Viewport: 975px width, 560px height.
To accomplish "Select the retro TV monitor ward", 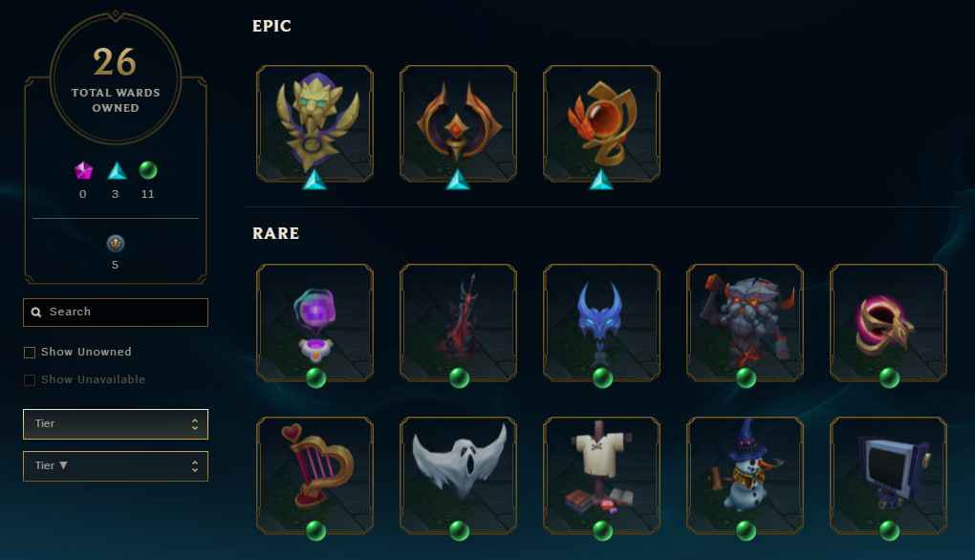I will coord(889,476).
